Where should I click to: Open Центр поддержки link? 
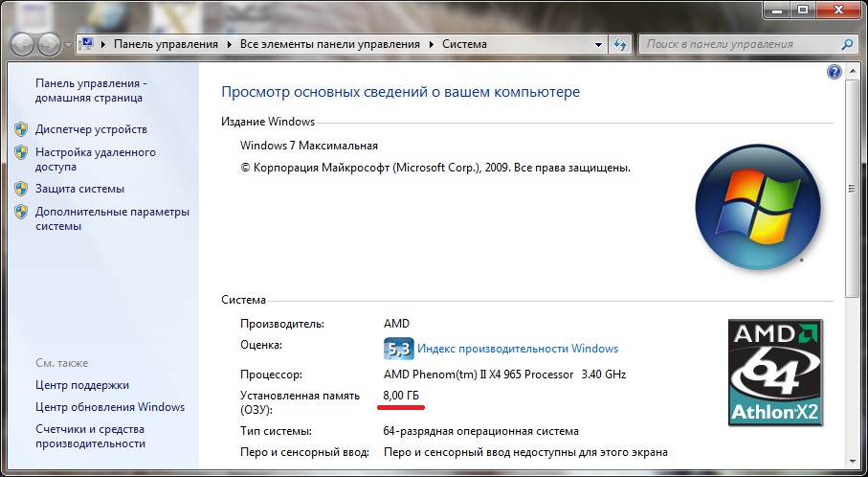82,384
